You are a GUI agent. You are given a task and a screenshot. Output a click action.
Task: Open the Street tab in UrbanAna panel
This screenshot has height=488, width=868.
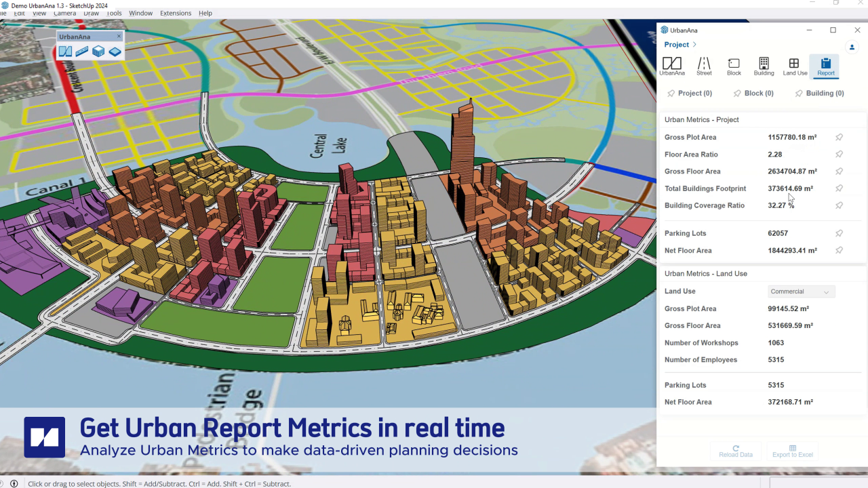point(704,66)
